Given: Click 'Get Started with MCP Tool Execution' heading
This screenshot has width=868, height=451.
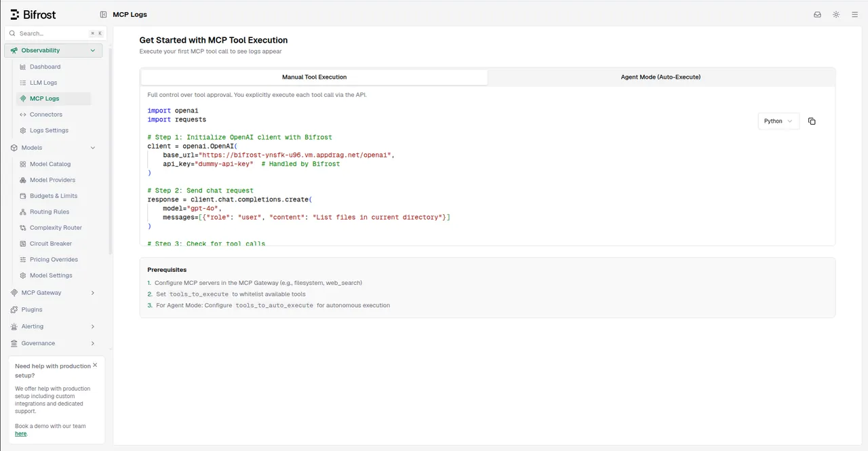Looking at the screenshot, I should click(x=214, y=40).
